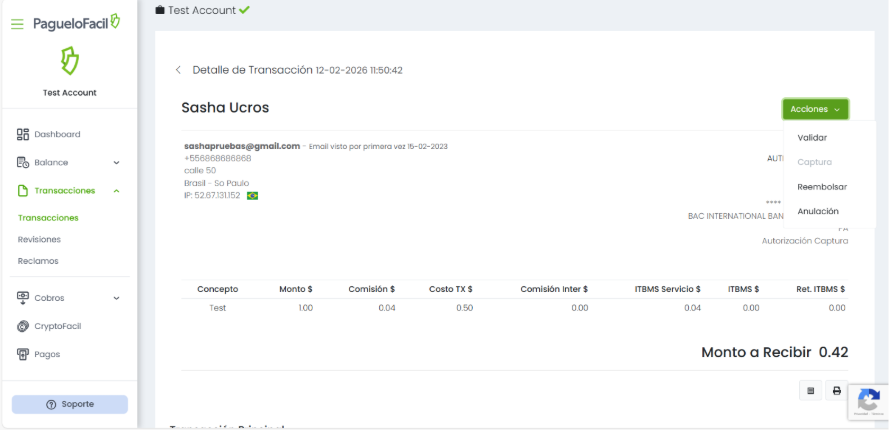Open Dashboard from the sidebar
The height and width of the screenshot is (430, 889).
pos(57,134)
